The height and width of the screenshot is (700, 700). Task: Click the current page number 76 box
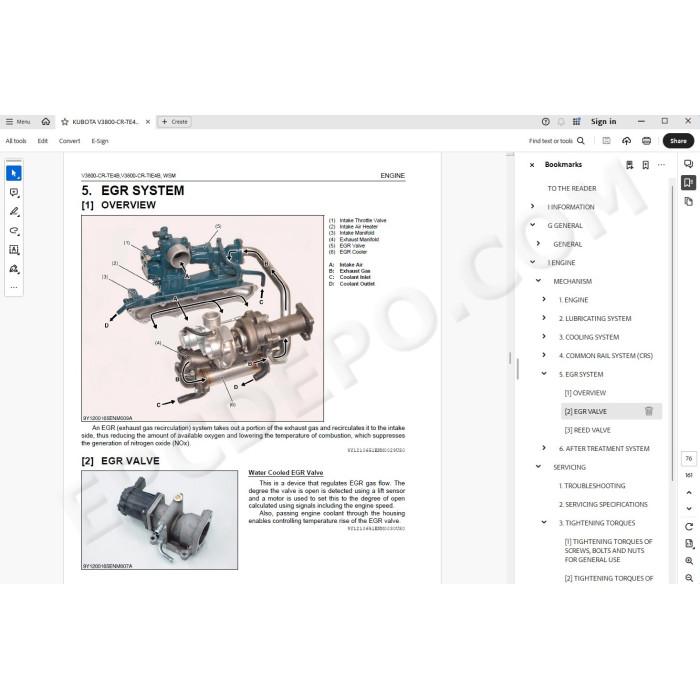689,458
